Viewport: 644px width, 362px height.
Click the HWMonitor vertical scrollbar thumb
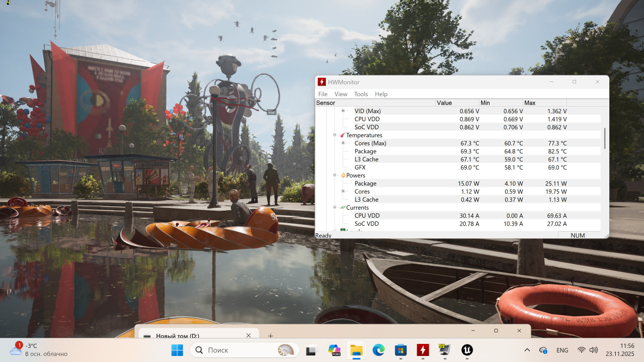pyautogui.click(x=605, y=138)
